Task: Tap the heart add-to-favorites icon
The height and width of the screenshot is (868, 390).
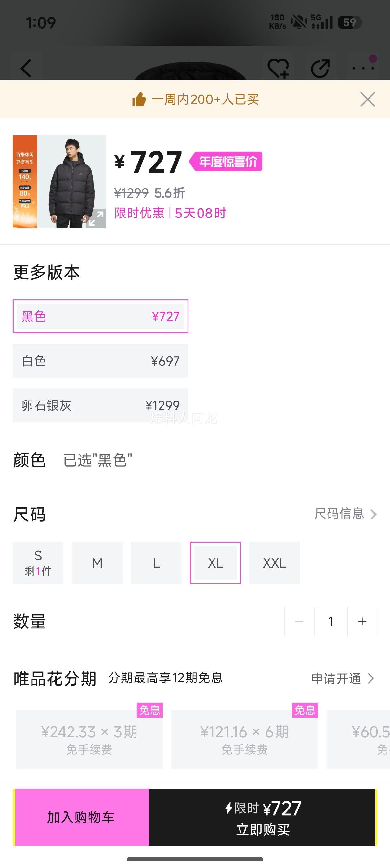Action: coord(278,68)
